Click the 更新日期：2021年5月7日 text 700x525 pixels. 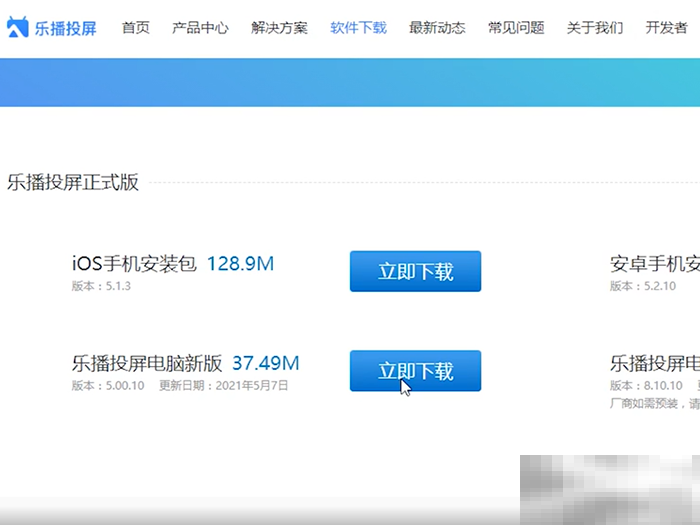(x=224, y=386)
